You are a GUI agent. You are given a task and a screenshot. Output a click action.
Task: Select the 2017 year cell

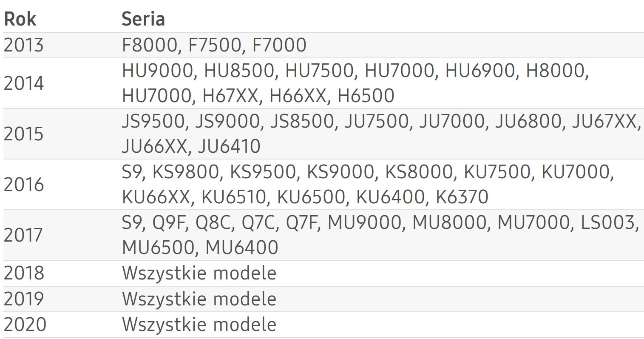(24, 235)
